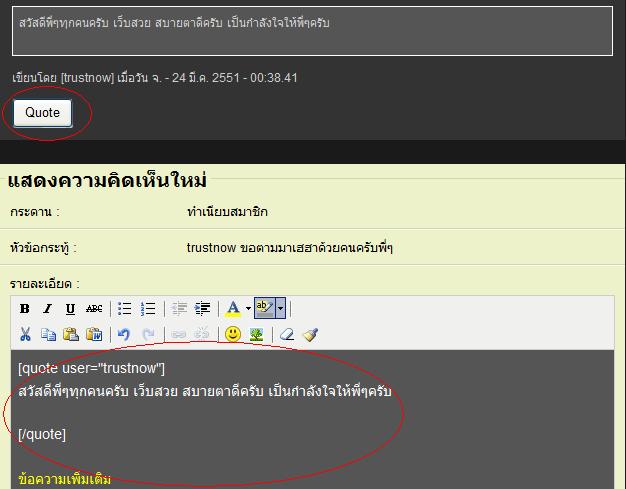Image resolution: width=626 pixels, height=489 pixels.
Task: Click the yellow ข้อความเพิ่มเติม text
Action: coord(65,479)
